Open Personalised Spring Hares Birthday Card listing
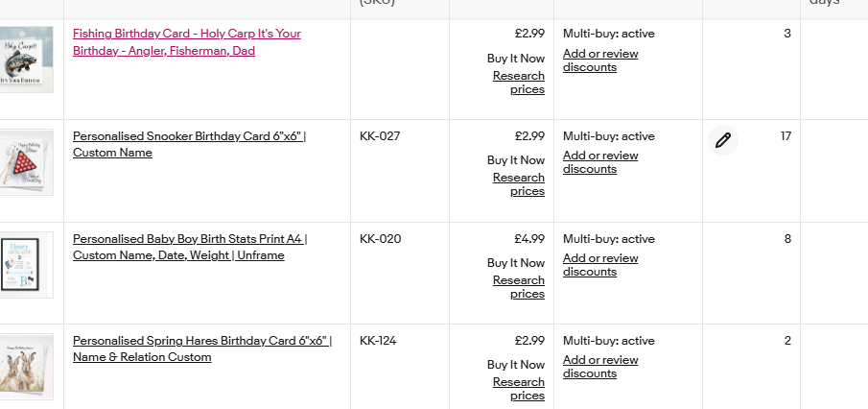Screen dimensions: 868x409 pos(201,349)
